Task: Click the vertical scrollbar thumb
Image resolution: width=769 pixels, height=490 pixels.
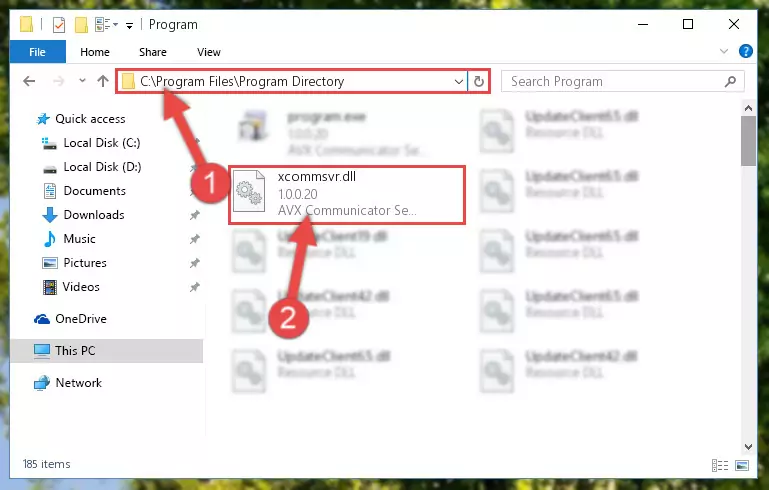Action: tap(748, 141)
